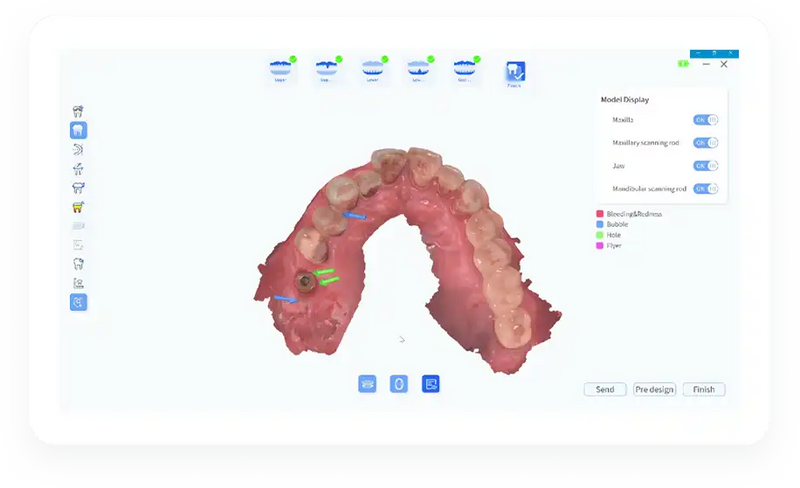Select the highlighted solid tooth tool in sidebar
Screen dimensions: 800x488
(x=78, y=130)
